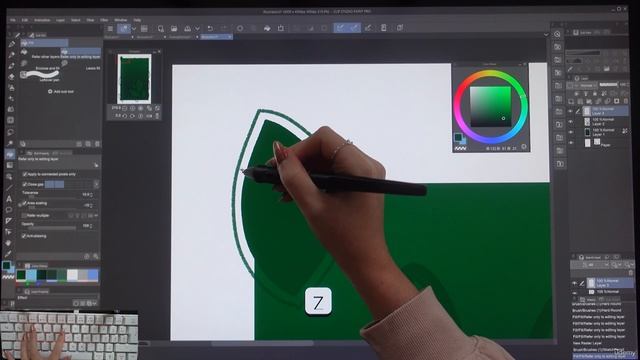Image resolution: width=640 pixels, height=360 pixels.
Task: Select the Layer 1 row in Layer panel
Action: point(606,132)
